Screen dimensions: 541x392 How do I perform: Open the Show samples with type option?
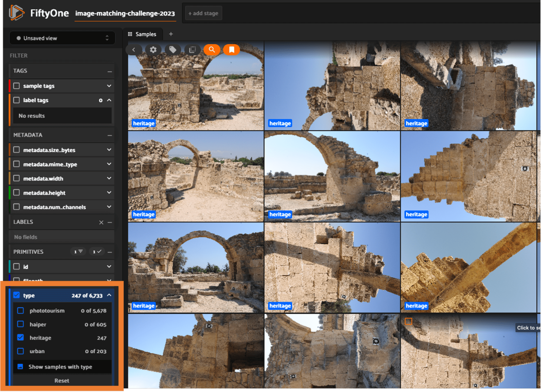click(x=60, y=367)
